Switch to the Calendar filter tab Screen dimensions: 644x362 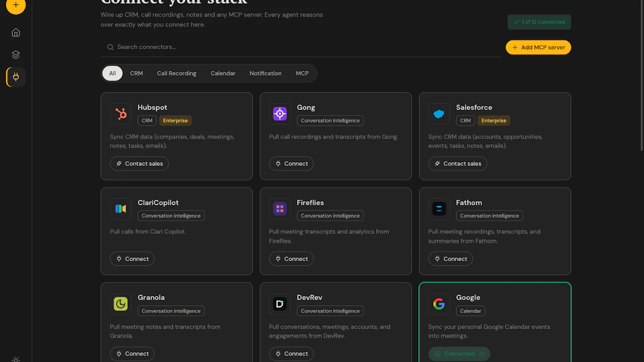223,74
